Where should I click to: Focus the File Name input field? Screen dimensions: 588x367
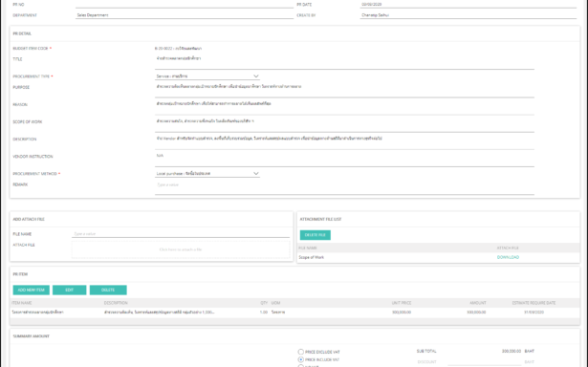coord(181,233)
